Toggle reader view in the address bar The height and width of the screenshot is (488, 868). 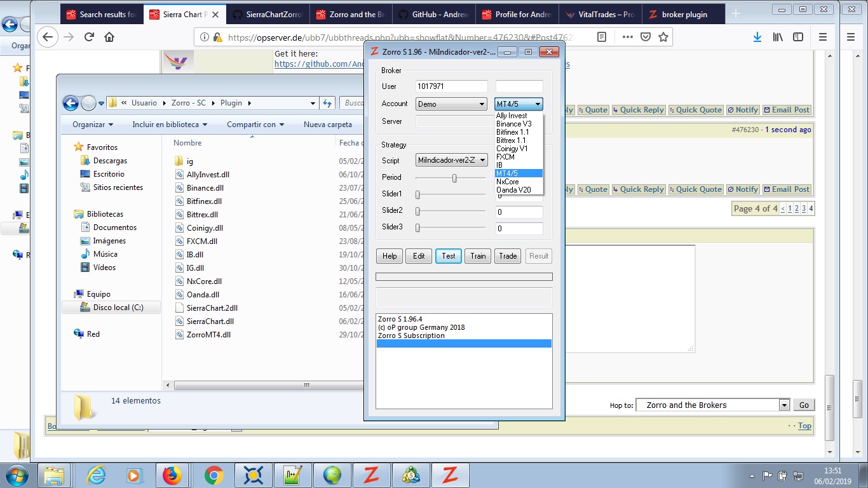click(x=602, y=37)
